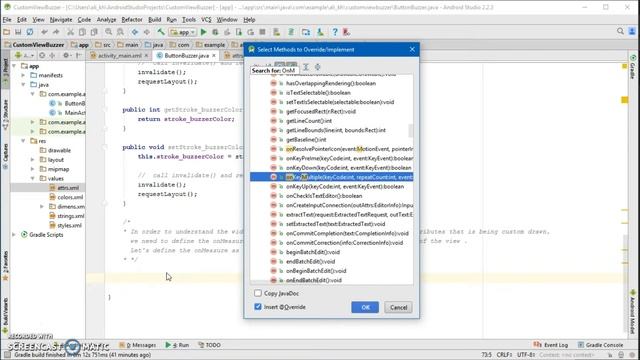Screen dimensions: 640x360
Task: Click the Debug app icon
Action: point(215,32)
